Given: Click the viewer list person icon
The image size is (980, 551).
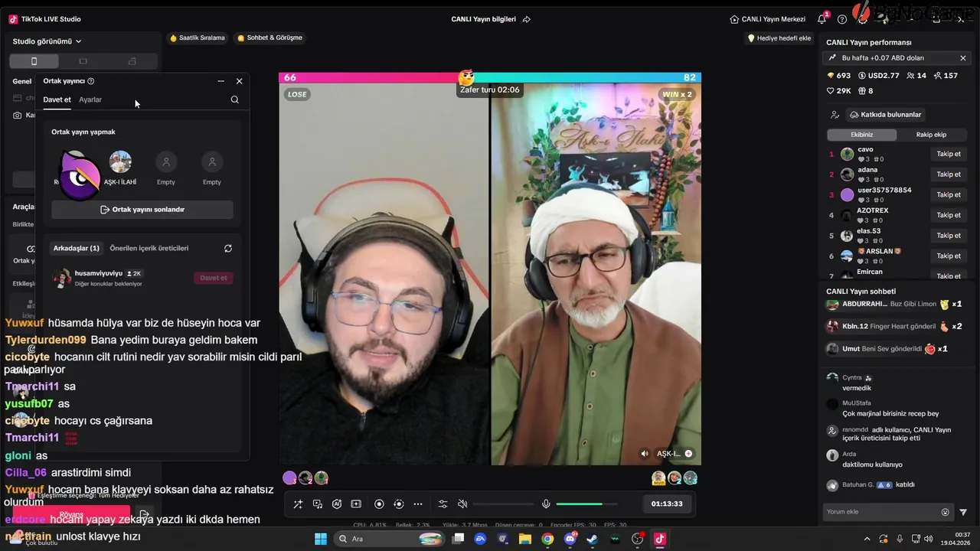Looking at the screenshot, I should tap(835, 115).
